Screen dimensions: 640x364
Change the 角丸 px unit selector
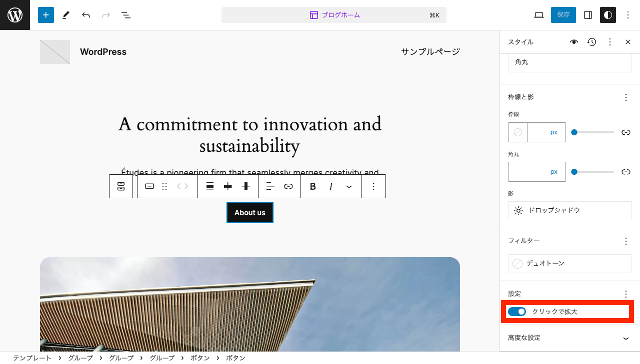click(x=554, y=172)
